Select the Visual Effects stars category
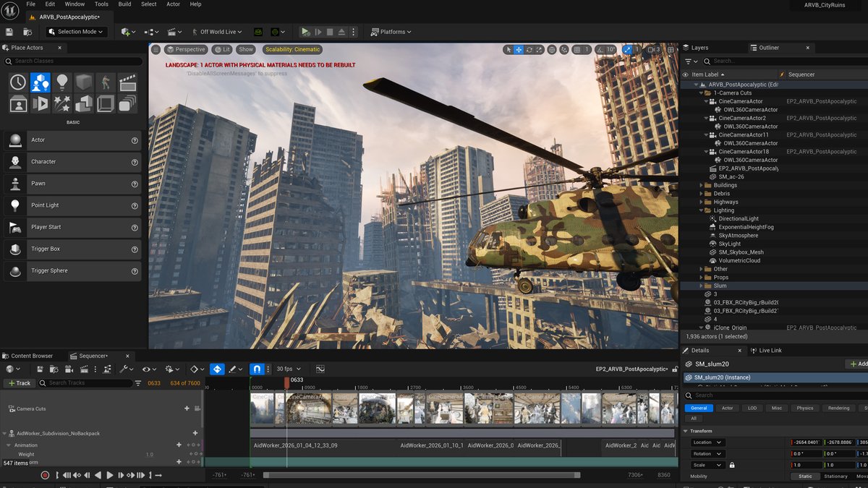 (x=62, y=103)
